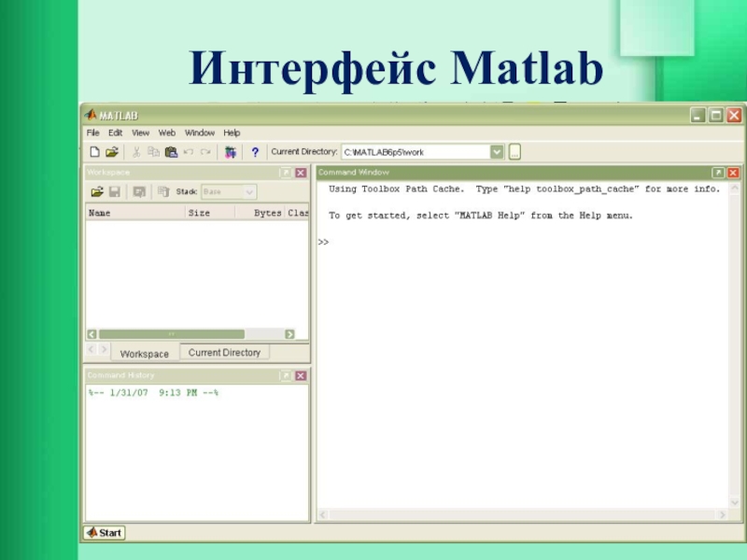
Task: Open the Web menu
Action: [x=167, y=133]
